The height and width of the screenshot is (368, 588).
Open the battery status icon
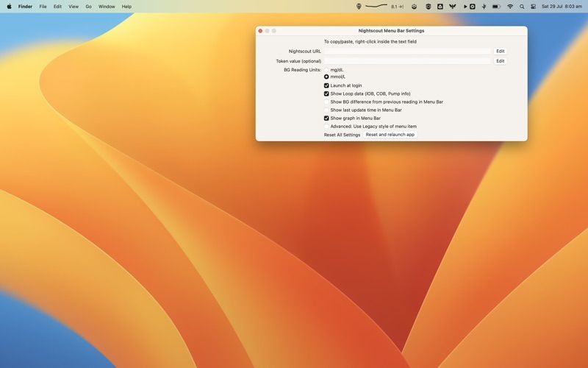pos(496,7)
